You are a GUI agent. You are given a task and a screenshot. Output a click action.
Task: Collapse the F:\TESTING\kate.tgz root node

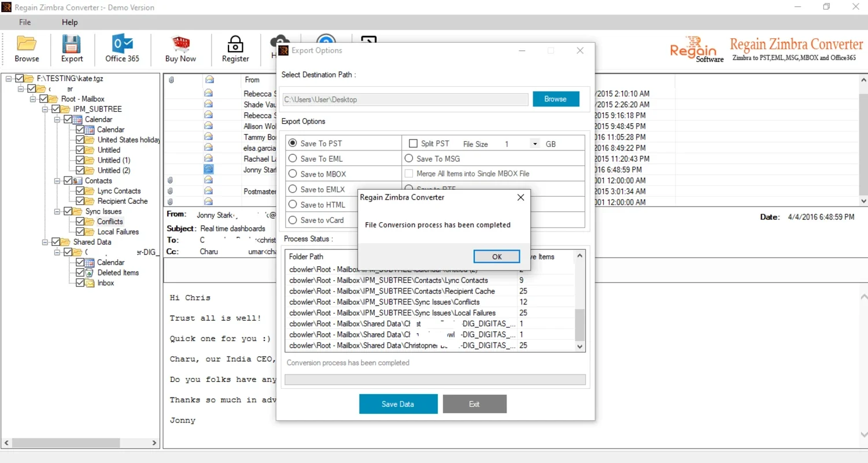[x=9, y=78]
